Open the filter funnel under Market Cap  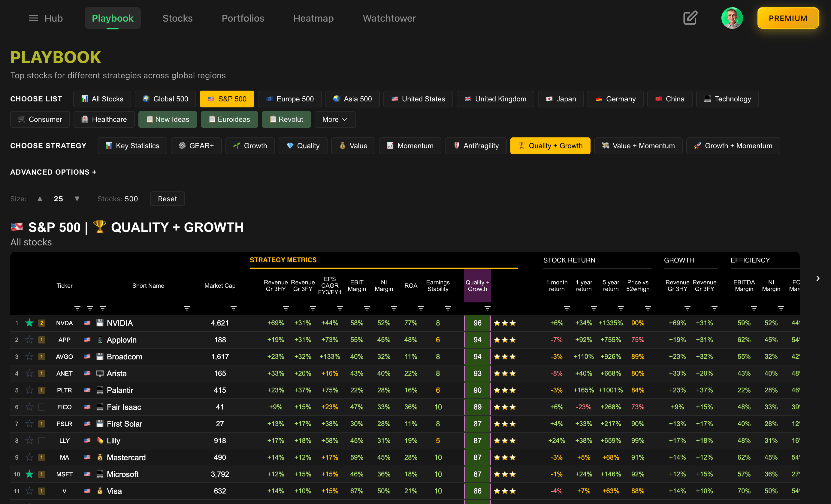click(234, 307)
